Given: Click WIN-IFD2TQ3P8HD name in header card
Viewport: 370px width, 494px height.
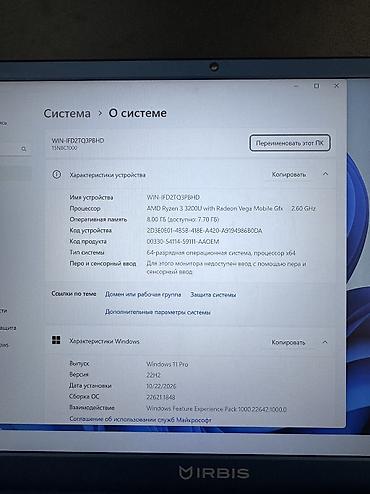Looking at the screenshot, I should click(78, 141).
